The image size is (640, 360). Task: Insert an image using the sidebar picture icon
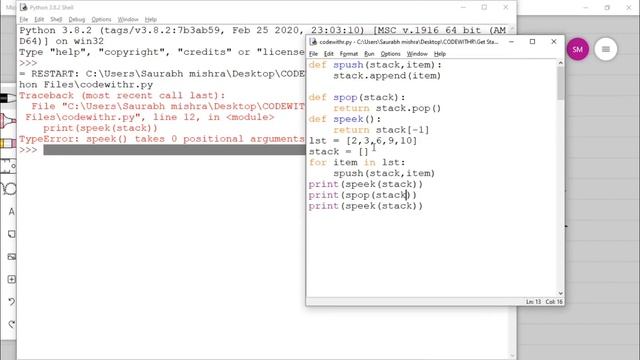pyautogui.click(x=11, y=257)
